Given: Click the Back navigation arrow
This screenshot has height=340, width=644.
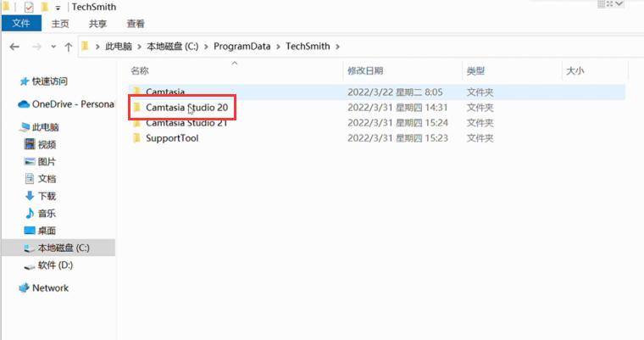Looking at the screenshot, I should [14, 46].
